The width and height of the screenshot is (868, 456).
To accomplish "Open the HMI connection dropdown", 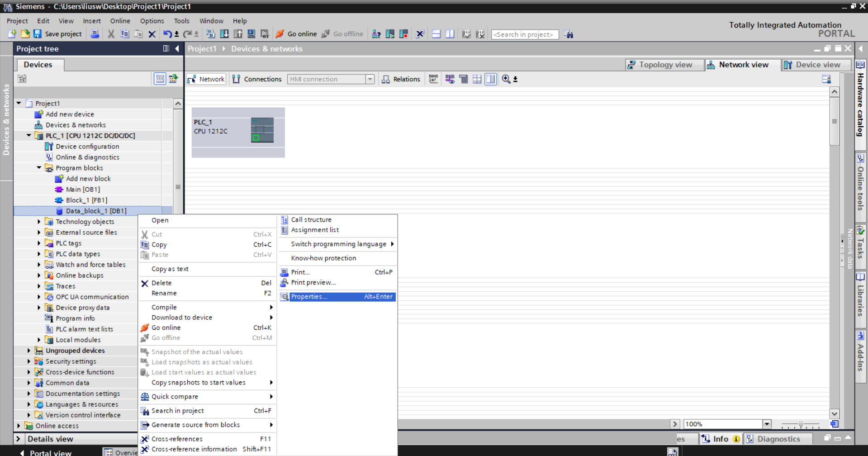I will (x=370, y=79).
